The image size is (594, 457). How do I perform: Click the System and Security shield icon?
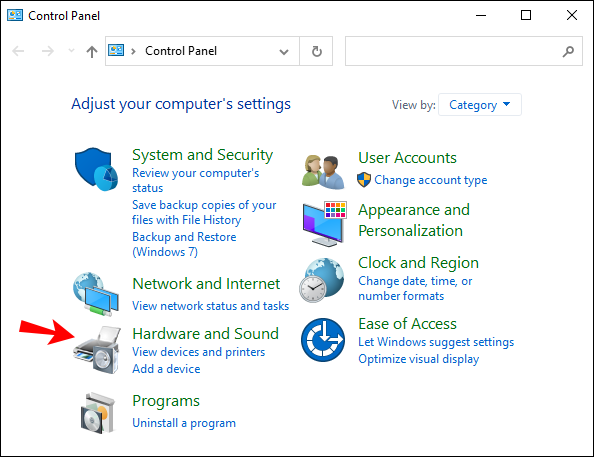click(x=96, y=169)
